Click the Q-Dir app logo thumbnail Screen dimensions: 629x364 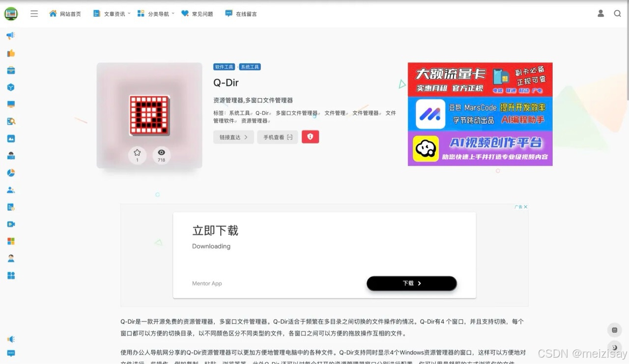[149, 115]
